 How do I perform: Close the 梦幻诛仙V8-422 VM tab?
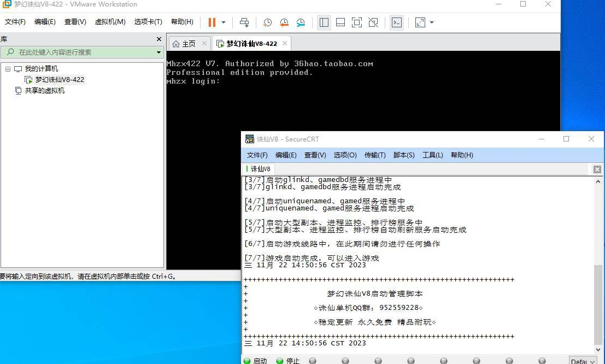pyautogui.click(x=285, y=43)
